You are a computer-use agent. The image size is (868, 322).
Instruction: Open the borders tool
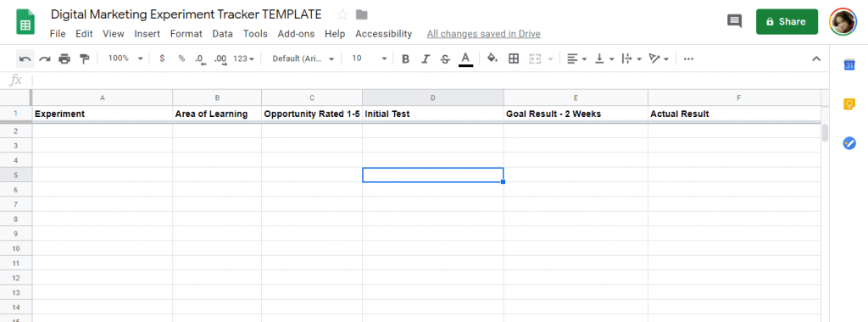[x=514, y=58]
